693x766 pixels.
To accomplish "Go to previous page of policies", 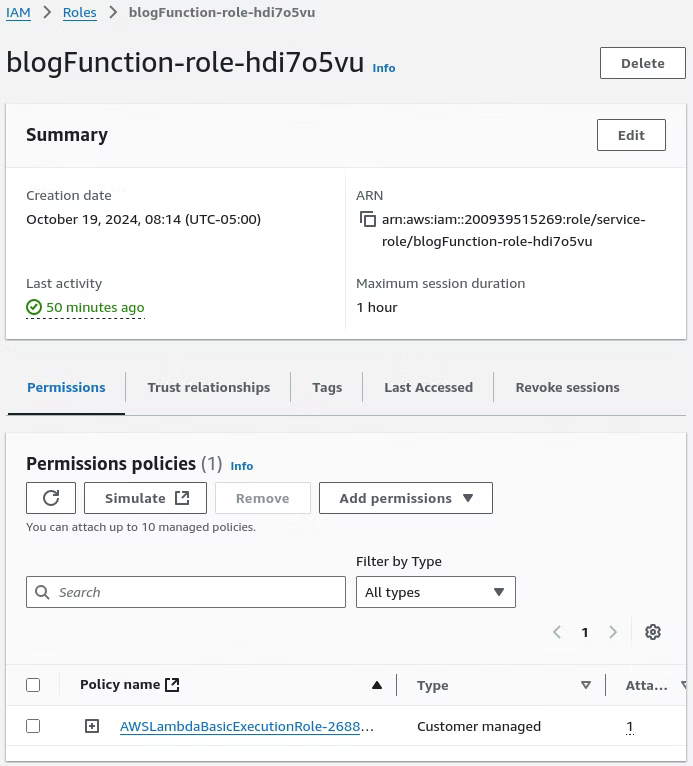I will point(557,632).
